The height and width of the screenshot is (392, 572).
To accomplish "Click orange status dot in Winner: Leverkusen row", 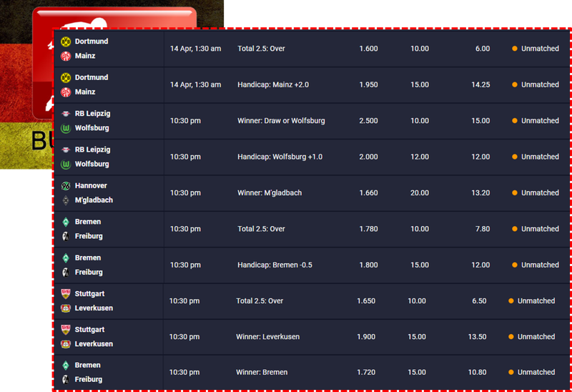I will 511,336.
